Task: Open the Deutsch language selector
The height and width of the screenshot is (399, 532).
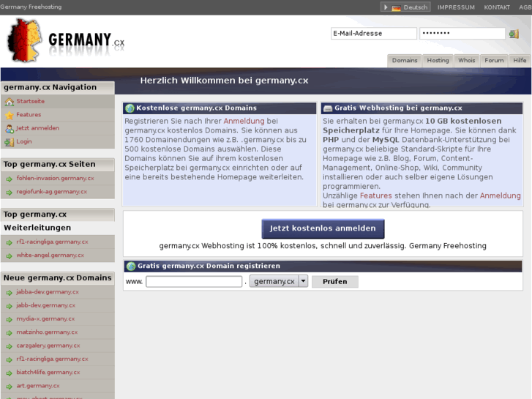Action: 405,7
